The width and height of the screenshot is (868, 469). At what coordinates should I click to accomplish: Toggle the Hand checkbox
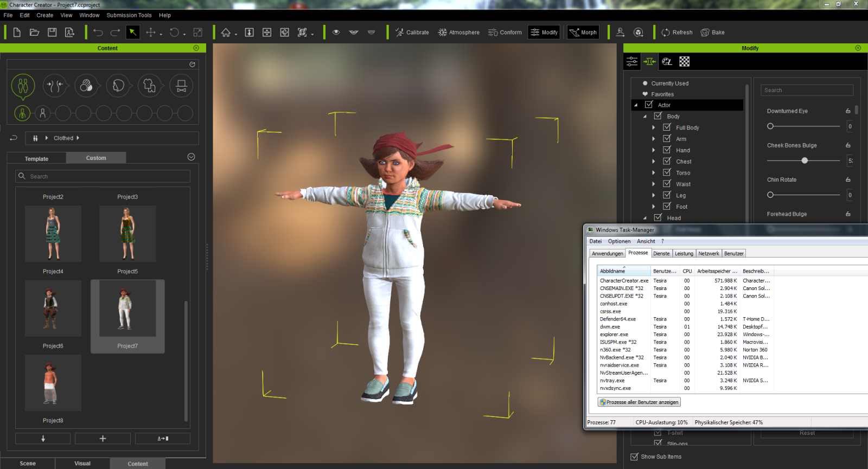click(667, 150)
